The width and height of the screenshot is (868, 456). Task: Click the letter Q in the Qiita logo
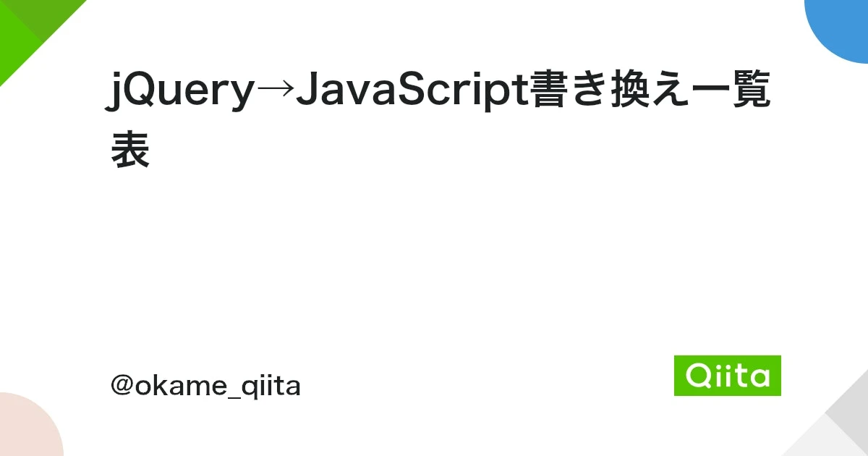pyautogui.click(x=696, y=376)
